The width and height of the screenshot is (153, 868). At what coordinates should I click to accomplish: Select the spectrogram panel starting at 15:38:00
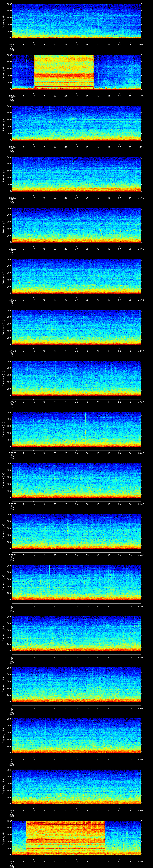tap(77, 480)
